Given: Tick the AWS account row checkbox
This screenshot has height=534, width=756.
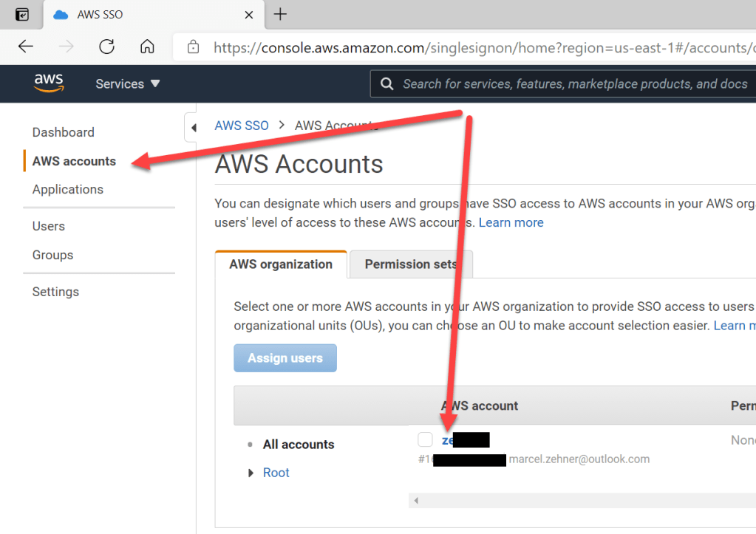Looking at the screenshot, I should (425, 440).
